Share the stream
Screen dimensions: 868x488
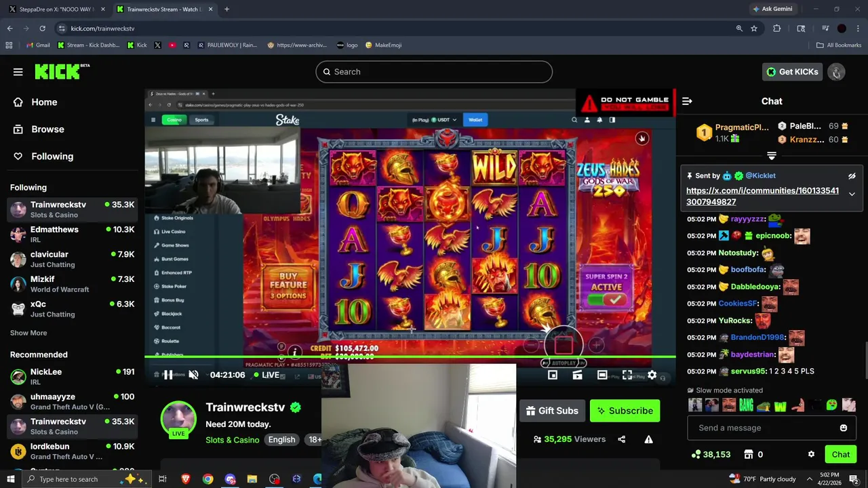tap(621, 439)
